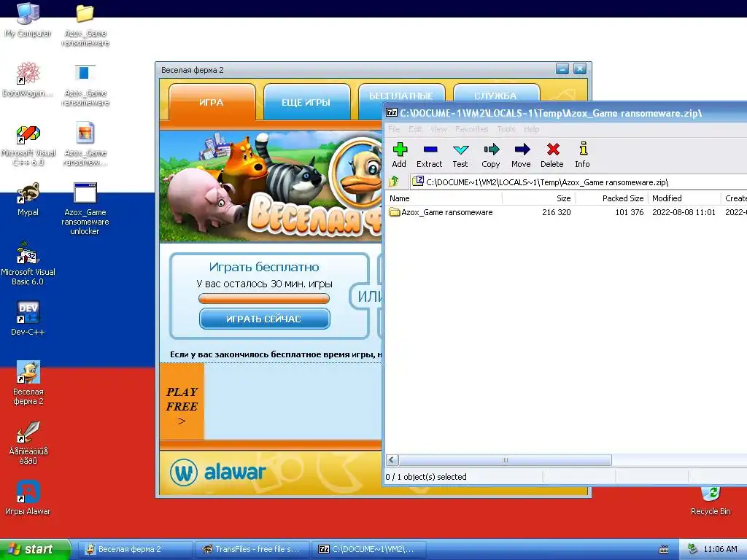Click the ИГРАТЬ СЕЙЧАС button

pos(264,319)
